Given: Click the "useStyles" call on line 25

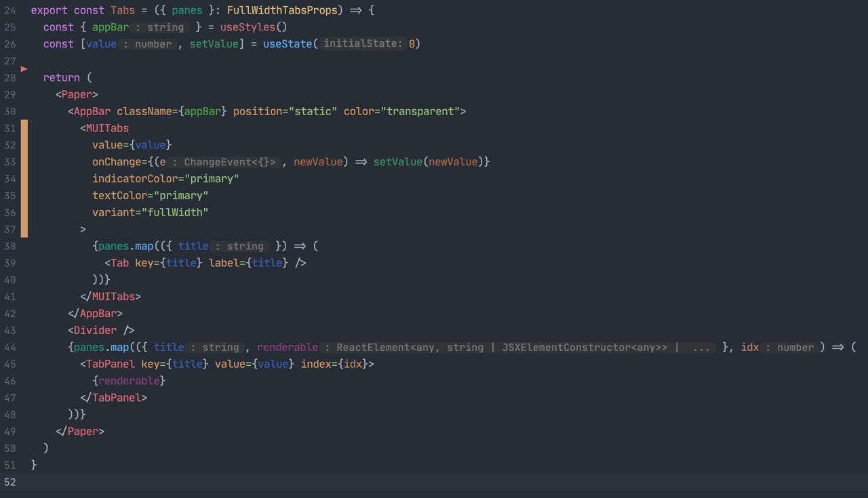Looking at the screenshot, I should point(248,27).
